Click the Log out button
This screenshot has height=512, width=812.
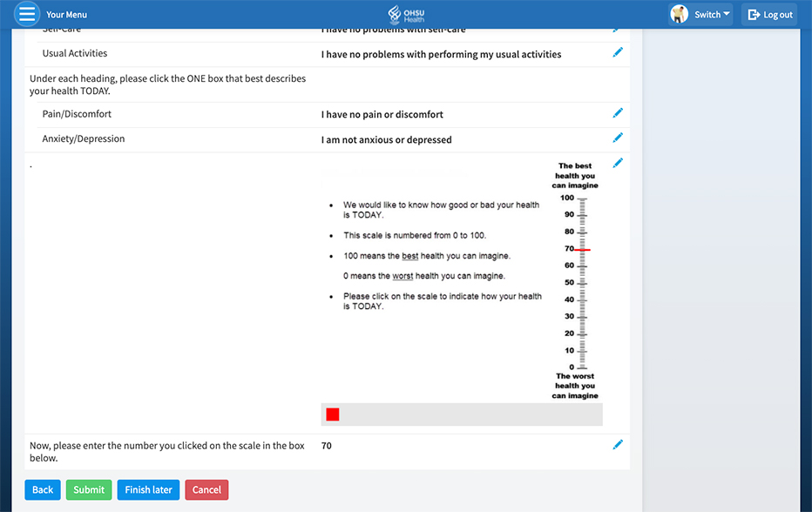(x=769, y=14)
